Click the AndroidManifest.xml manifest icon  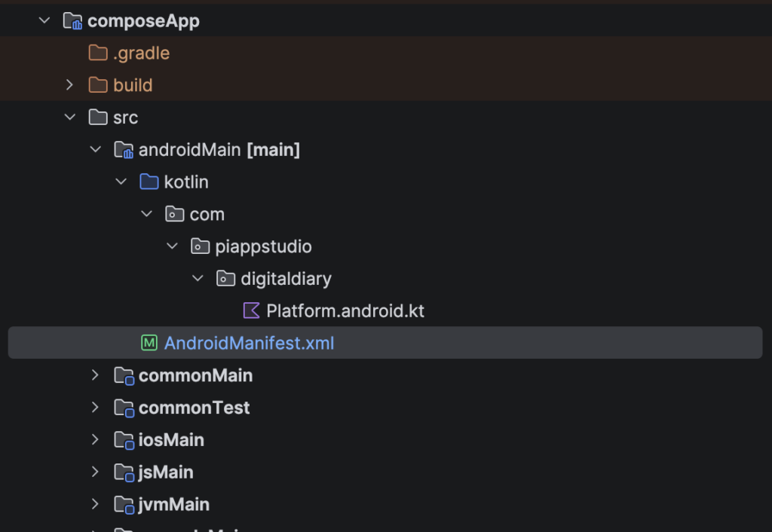pos(149,344)
